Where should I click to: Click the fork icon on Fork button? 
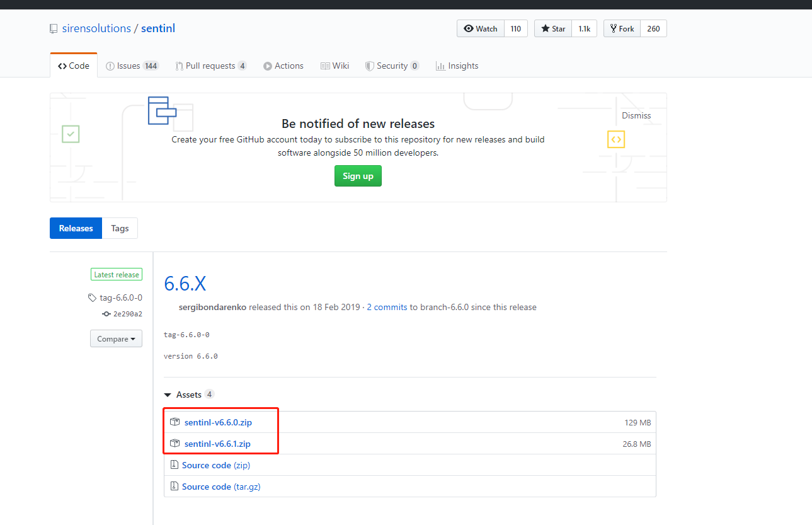[x=613, y=28]
